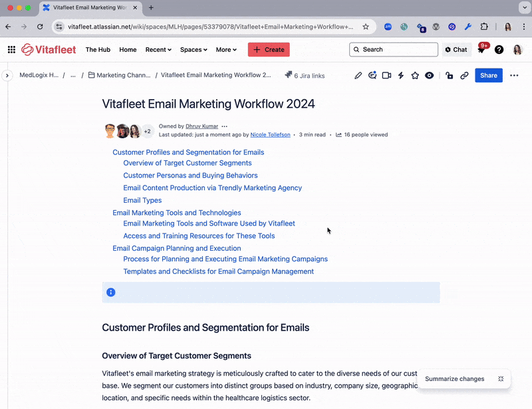Click the blue Share button

(489, 75)
